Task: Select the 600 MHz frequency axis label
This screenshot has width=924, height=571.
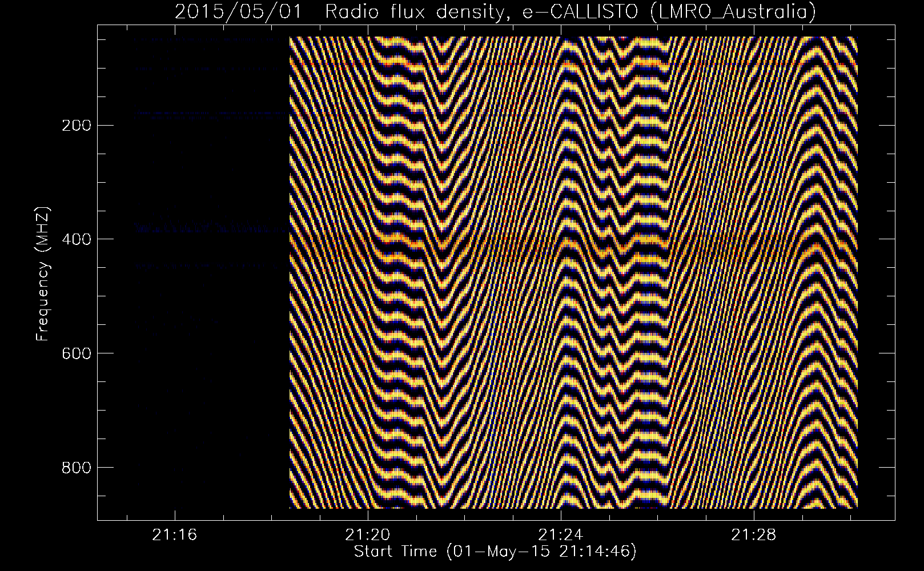Action: pos(75,353)
